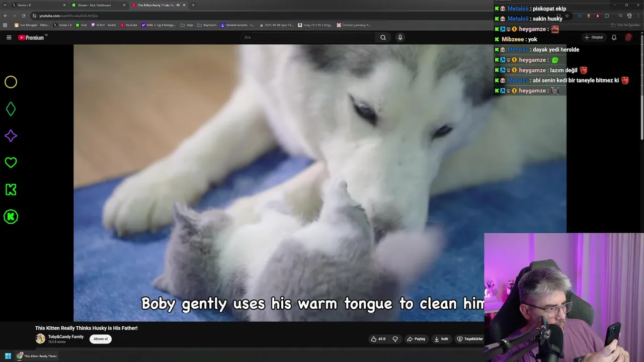Screen dimensions: 644x362
Task: Click Teşekkürler thanks button
Action: tap(470, 339)
